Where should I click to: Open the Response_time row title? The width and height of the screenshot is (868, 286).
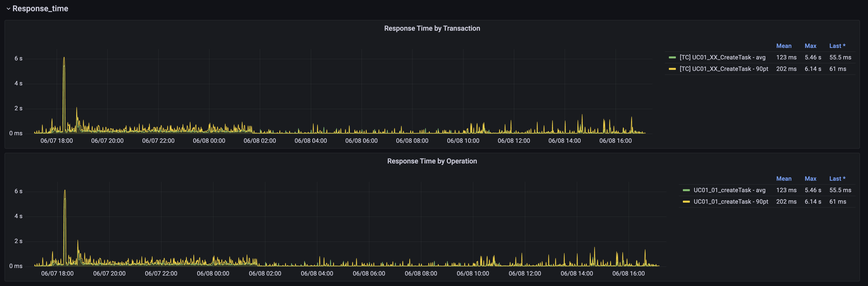tap(40, 8)
